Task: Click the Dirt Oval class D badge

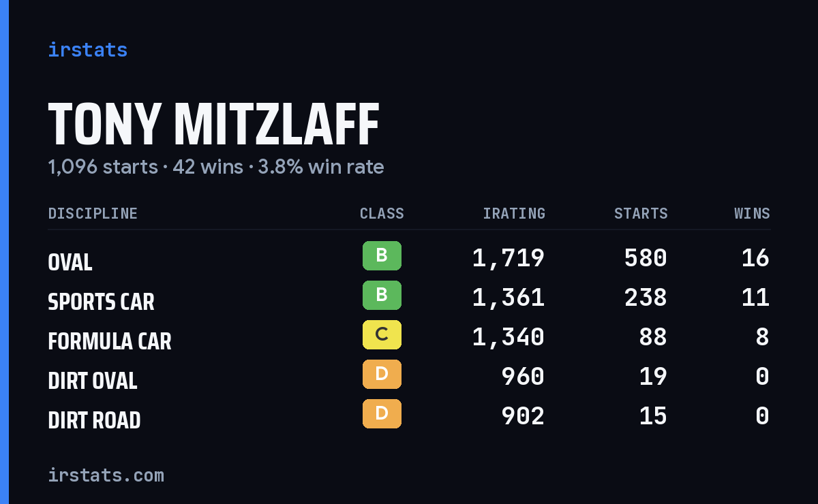Action: [382, 375]
